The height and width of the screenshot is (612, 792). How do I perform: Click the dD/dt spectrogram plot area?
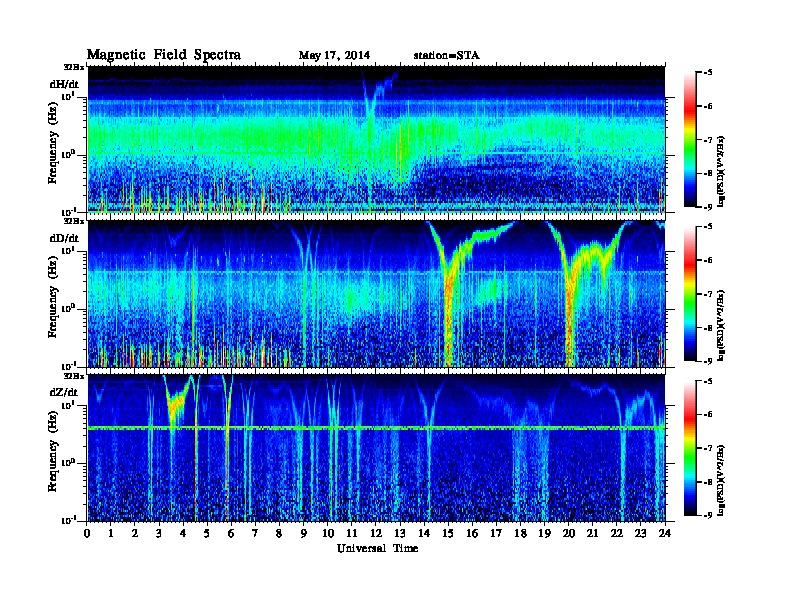[x=376, y=294]
